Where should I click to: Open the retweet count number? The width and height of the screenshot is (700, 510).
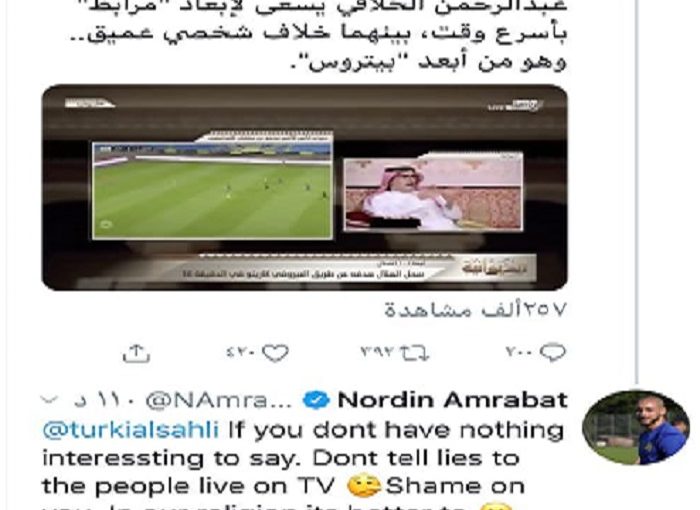[377, 352]
